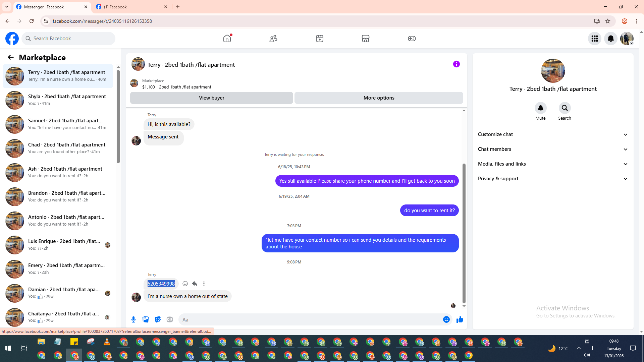Click the conversation scrollbar thumb
The height and width of the screenshot is (362, 644).
(464, 233)
